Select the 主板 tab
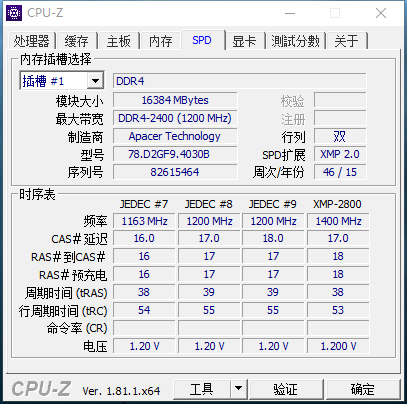407x404 pixels. [118, 41]
